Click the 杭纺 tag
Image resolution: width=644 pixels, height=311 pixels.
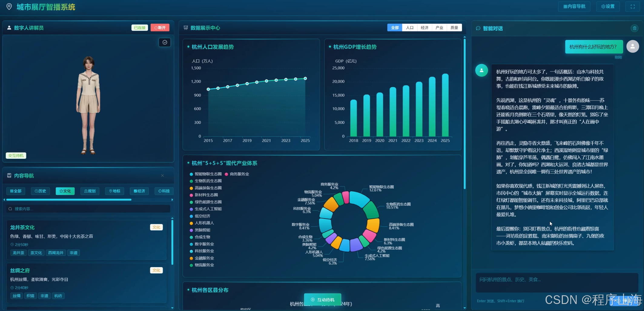coord(58,296)
